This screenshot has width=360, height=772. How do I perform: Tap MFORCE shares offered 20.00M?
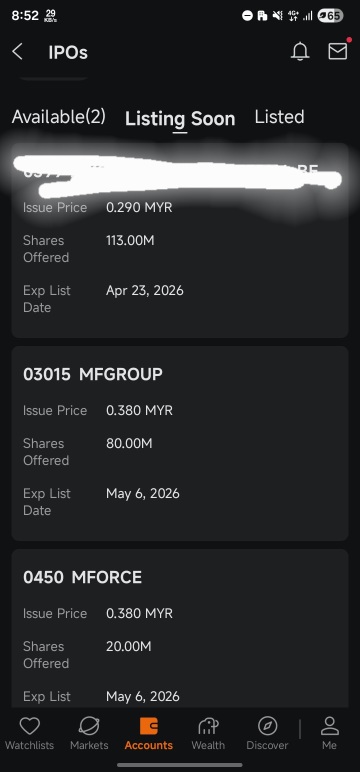(129, 646)
